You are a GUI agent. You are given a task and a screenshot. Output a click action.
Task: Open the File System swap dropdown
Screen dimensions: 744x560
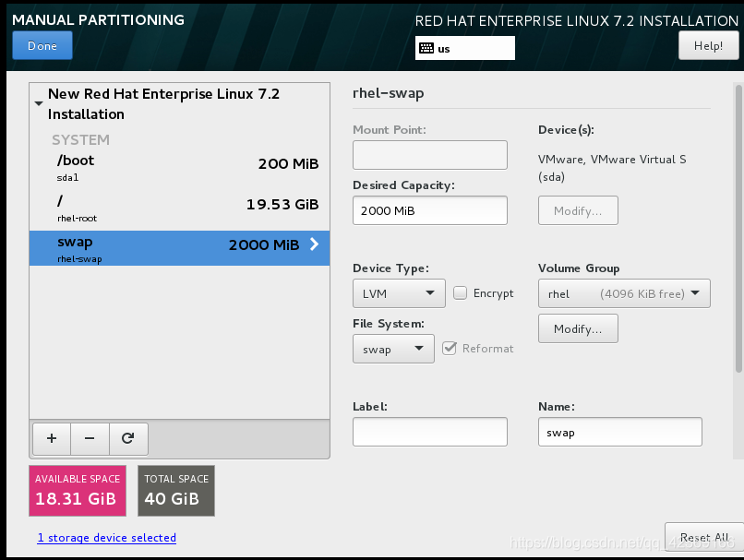[x=393, y=349]
